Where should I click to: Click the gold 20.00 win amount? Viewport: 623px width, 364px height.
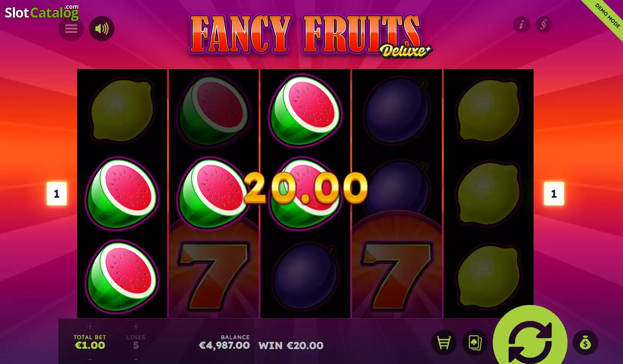306,187
